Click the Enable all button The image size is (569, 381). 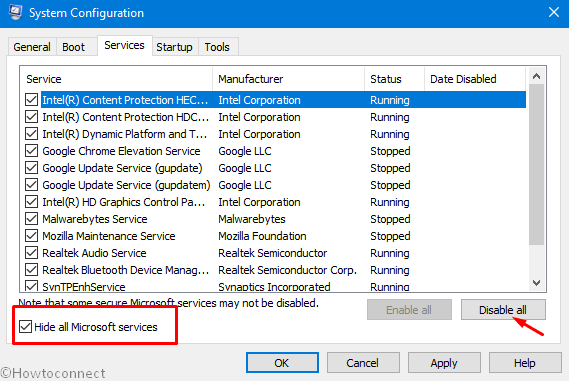tap(409, 310)
